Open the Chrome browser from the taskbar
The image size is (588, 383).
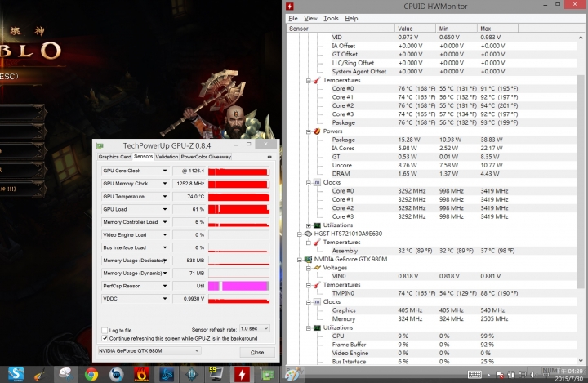click(x=91, y=374)
